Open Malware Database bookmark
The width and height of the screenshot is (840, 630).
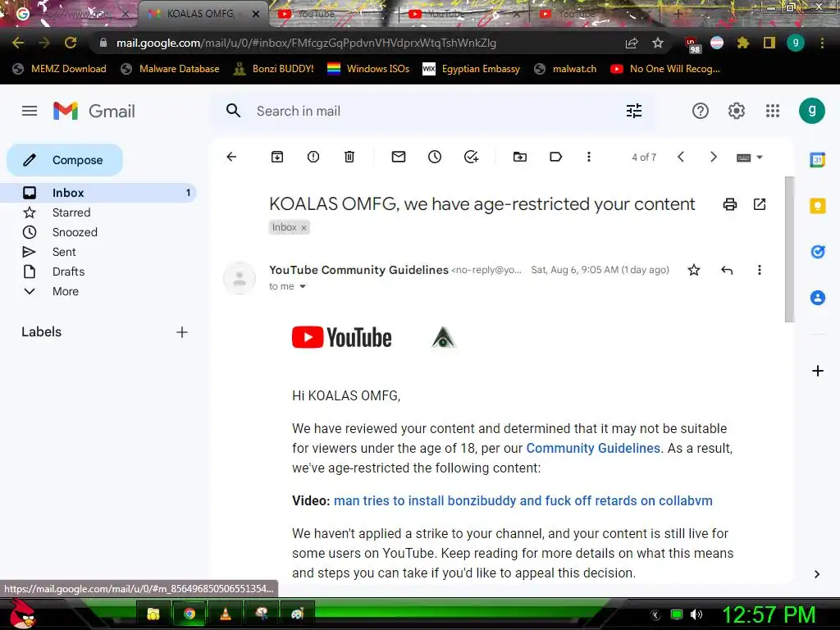171,69
